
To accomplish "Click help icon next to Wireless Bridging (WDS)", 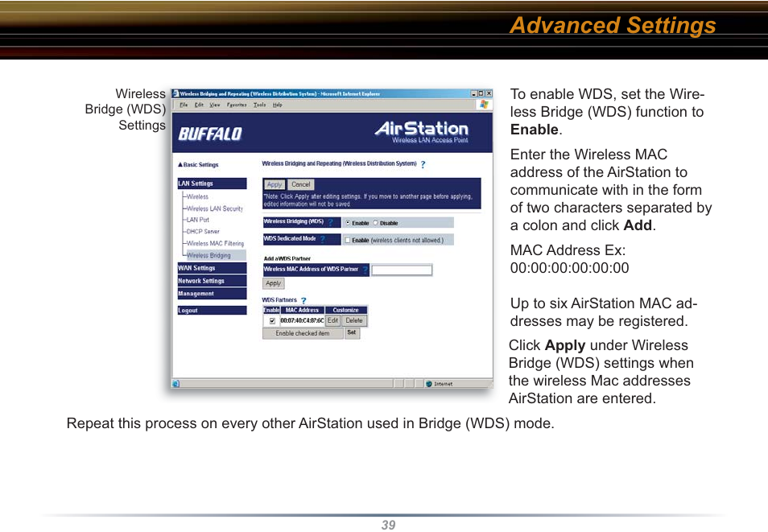I will [x=331, y=223].
